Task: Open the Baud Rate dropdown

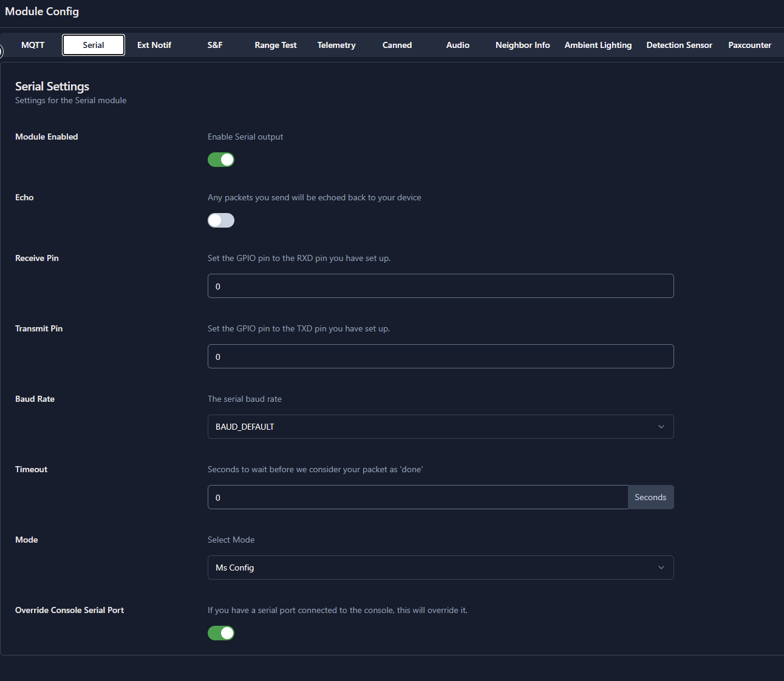Action: 440,427
